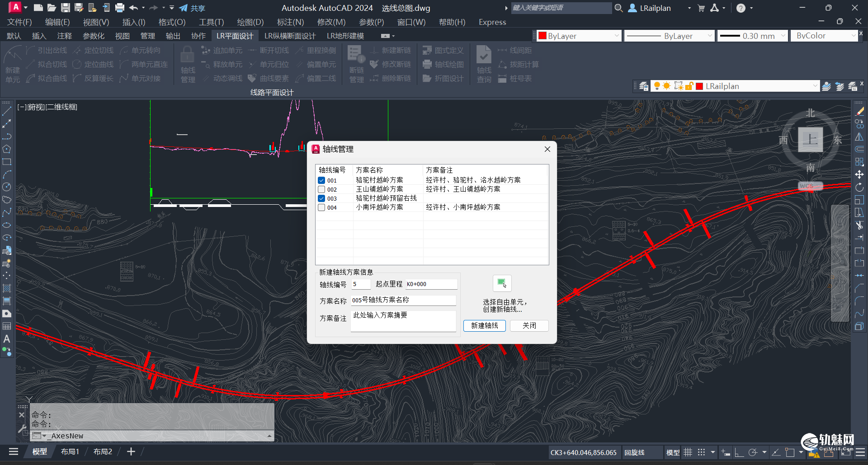This screenshot has height=465, width=868.
Task: Select the Rectangle tool in left toolbar
Action: pyautogui.click(x=7, y=161)
